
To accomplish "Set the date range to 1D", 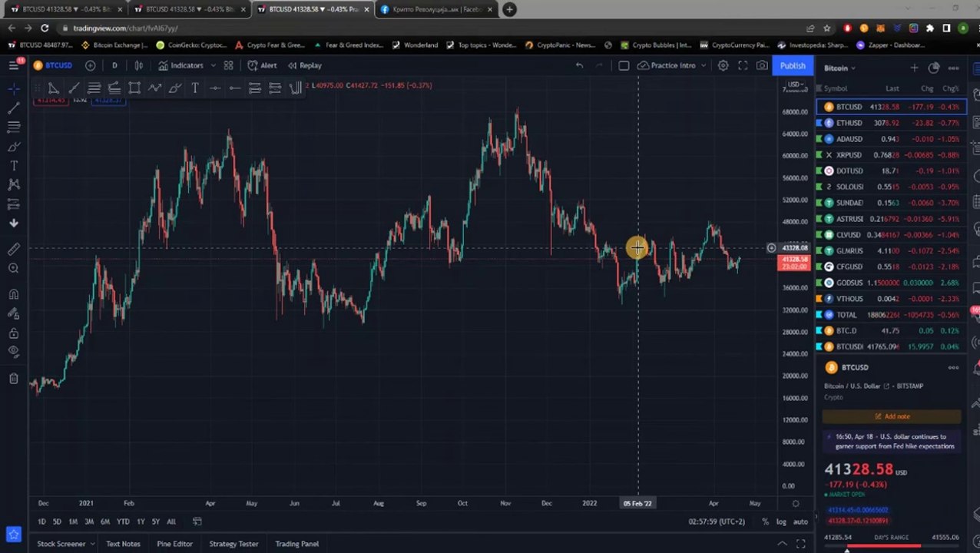I will 41,522.
